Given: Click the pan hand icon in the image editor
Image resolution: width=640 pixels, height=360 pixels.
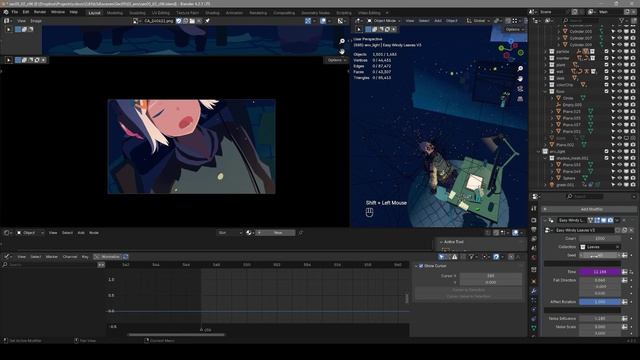Looking at the screenshot, I should [x=342, y=51].
